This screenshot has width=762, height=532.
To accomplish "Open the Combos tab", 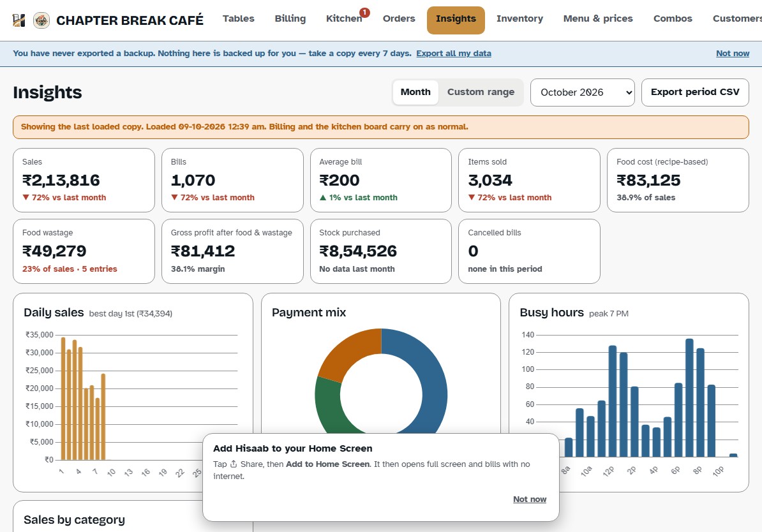I will coord(673,18).
